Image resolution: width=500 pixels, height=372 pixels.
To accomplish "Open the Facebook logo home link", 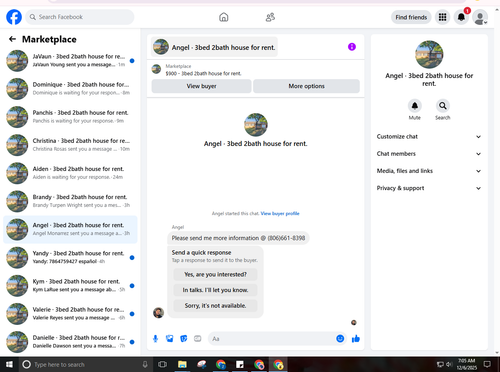I will click(14, 17).
